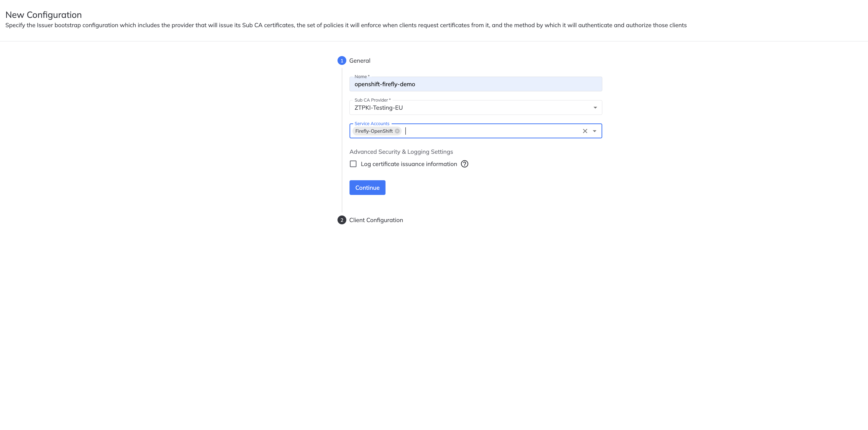Viewport: 868px width, 430px height.
Task: Focus the Name field with openshift-firefly-demo
Action: (475, 84)
